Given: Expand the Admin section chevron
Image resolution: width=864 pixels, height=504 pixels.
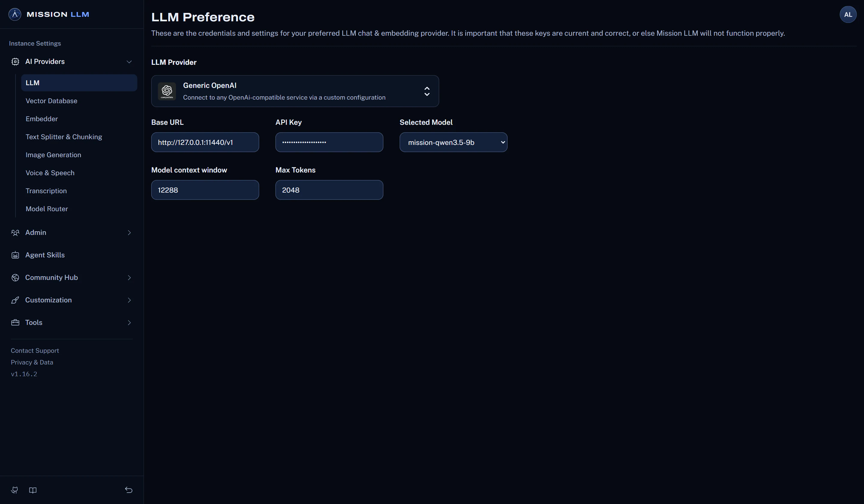Looking at the screenshot, I should click(129, 233).
